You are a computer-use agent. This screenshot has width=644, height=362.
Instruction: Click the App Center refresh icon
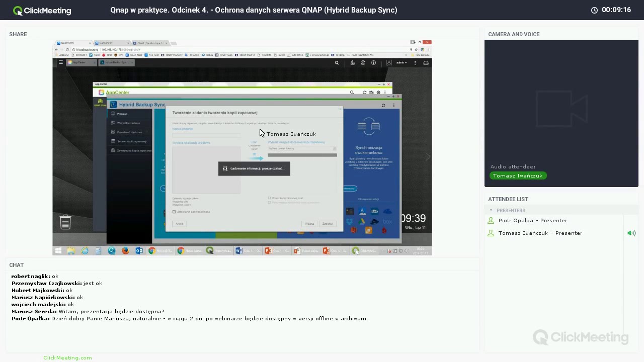pos(365,93)
